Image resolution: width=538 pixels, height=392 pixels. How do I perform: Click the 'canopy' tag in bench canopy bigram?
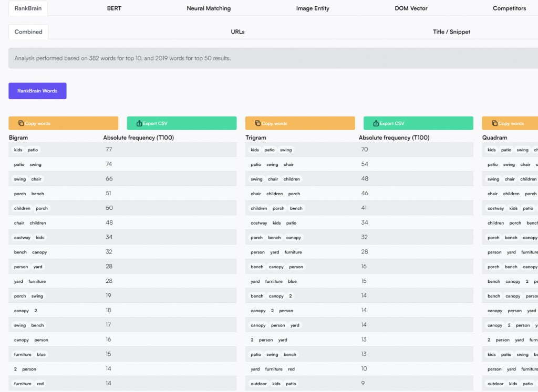tap(39, 252)
